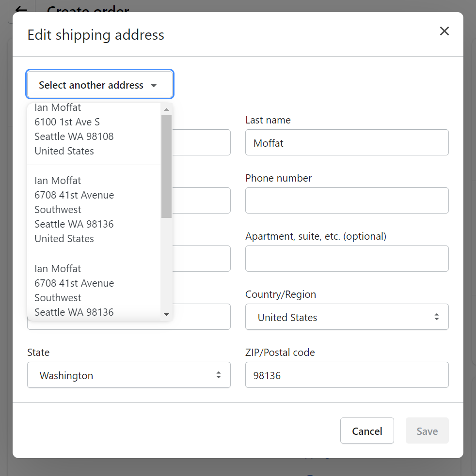Viewport: 476px width, 476px height.
Task: Collapse the Select another address dropdown
Action: (100, 85)
